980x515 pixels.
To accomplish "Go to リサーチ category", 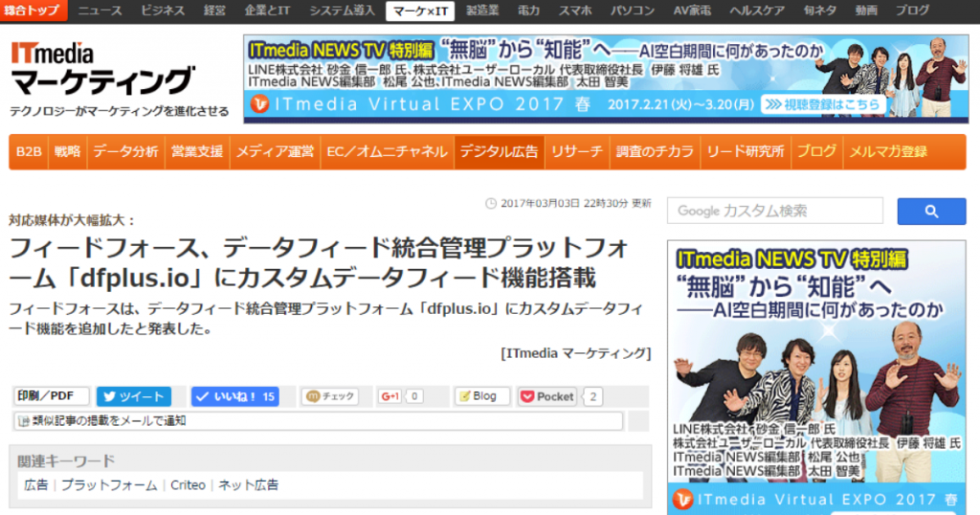I will (577, 152).
